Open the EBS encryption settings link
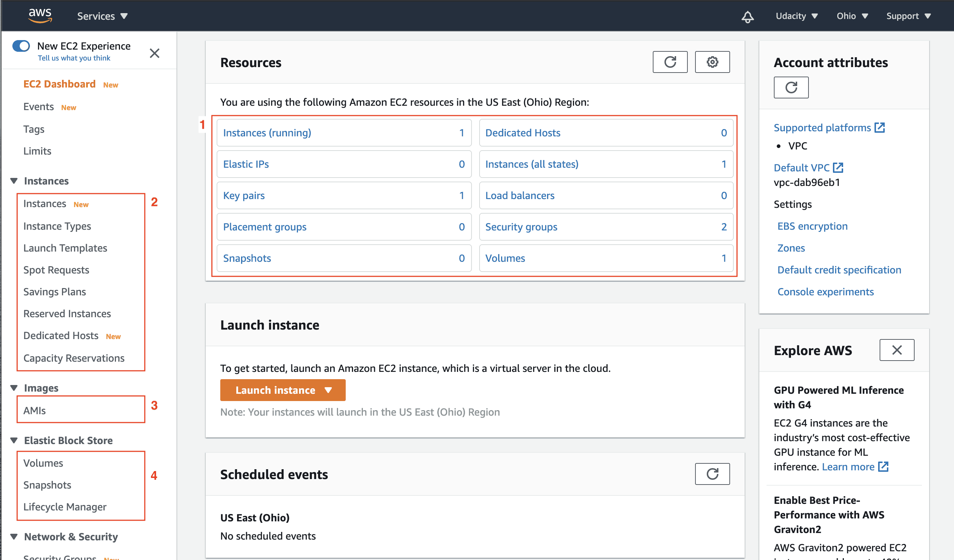954x560 pixels. pyautogui.click(x=812, y=226)
